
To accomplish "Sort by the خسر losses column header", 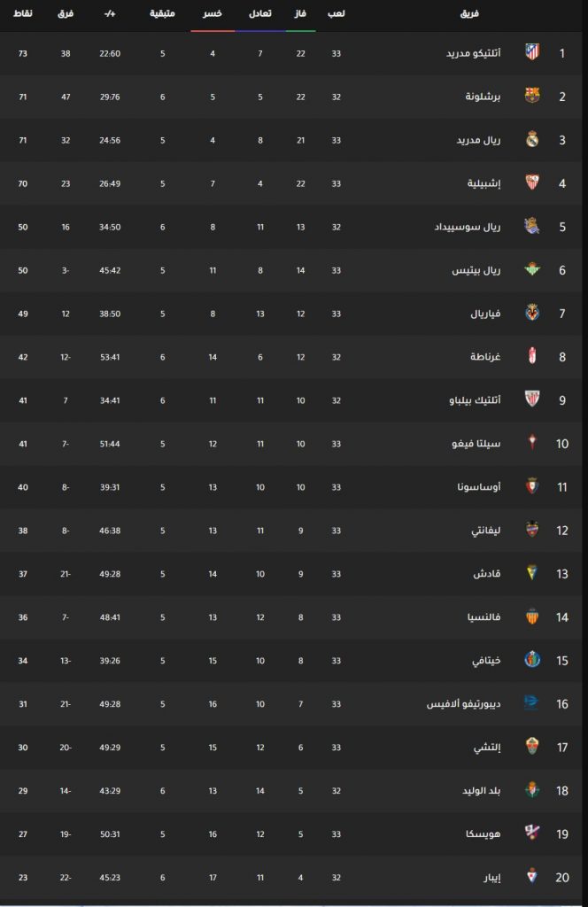I will 213,13.
